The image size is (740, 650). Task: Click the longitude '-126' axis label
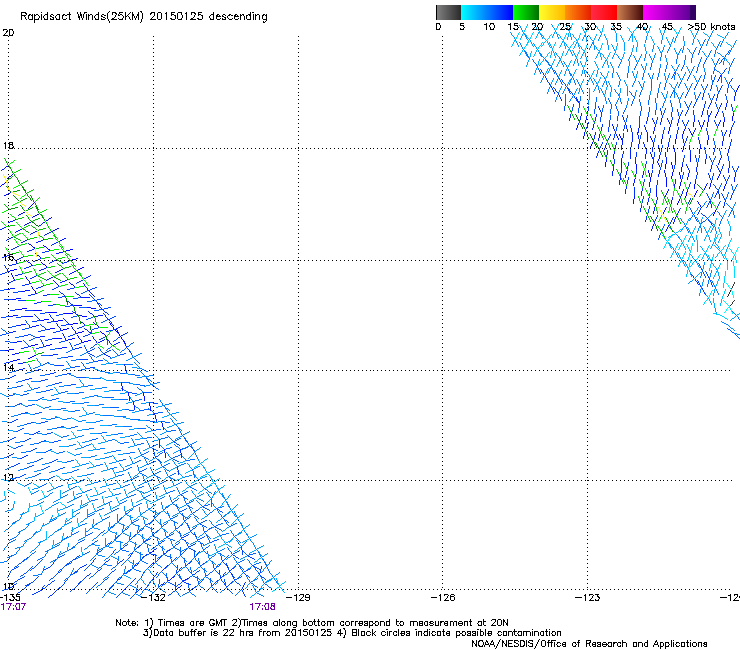443,598
